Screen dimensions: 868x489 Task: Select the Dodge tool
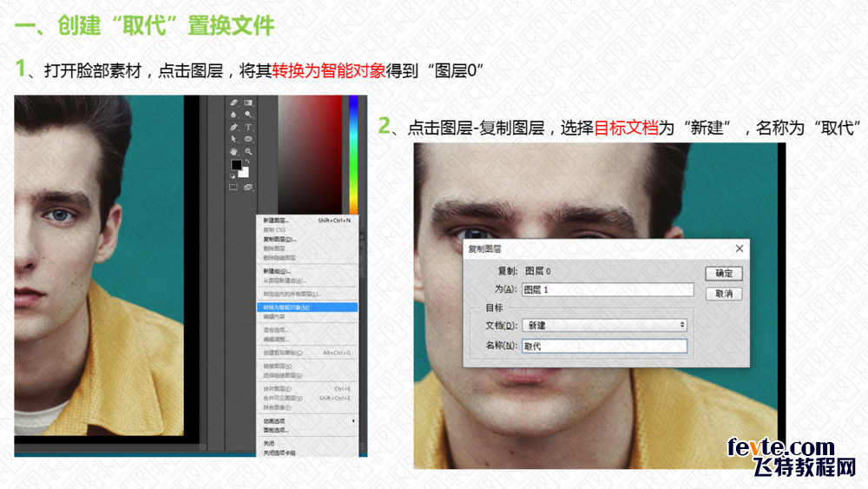[248, 115]
